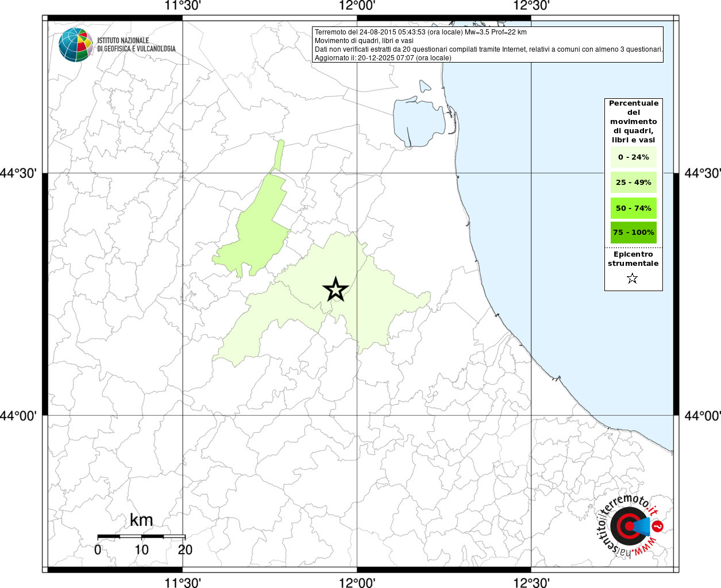Click the top 12°00' longitude label
The image size is (721, 588).
[x=357, y=6]
